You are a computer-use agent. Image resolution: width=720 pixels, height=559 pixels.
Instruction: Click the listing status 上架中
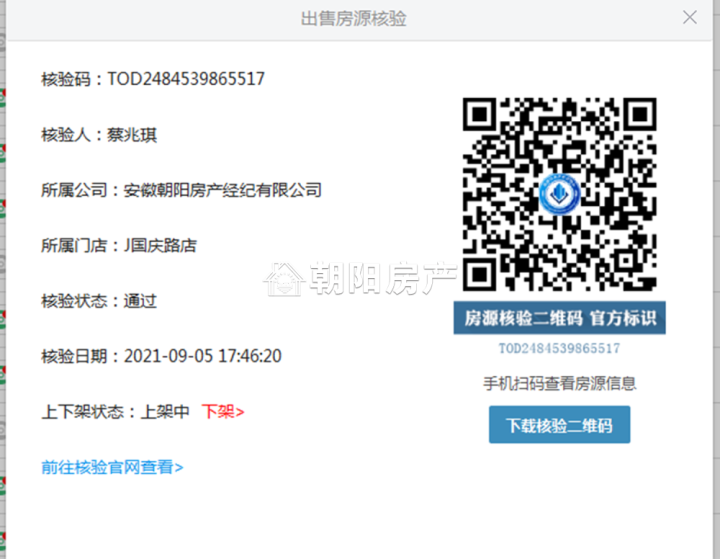(165, 412)
